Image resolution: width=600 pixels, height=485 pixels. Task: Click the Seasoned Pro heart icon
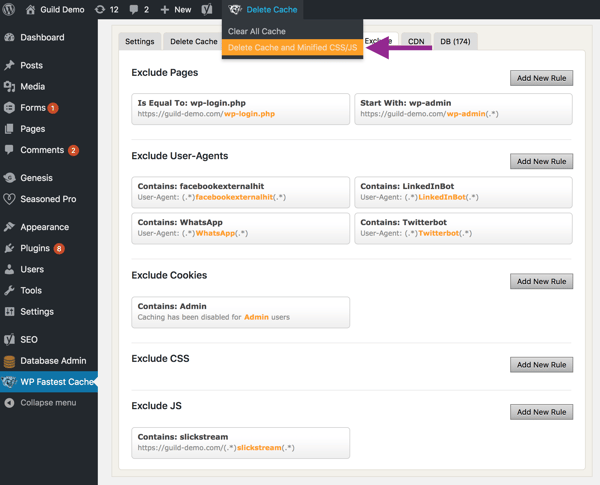9,199
